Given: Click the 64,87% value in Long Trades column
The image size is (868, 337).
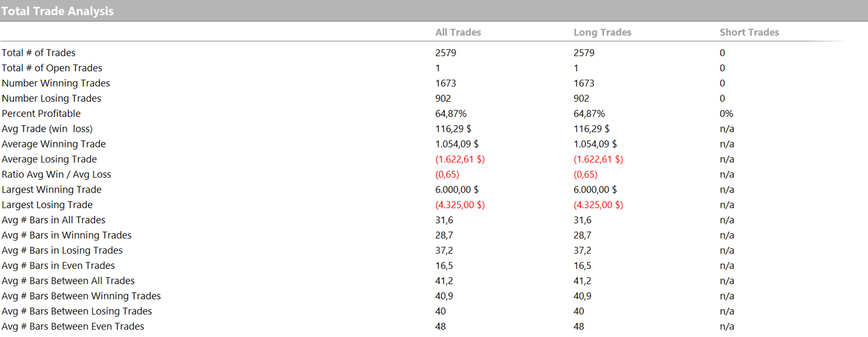Looking at the screenshot, I should tap(589, 114).
